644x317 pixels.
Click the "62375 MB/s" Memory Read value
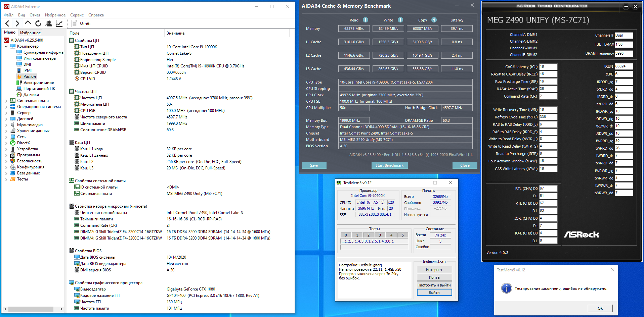tap(354, 29)
